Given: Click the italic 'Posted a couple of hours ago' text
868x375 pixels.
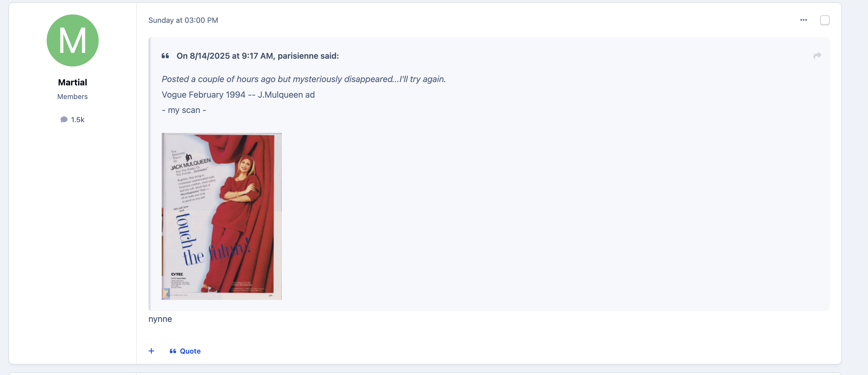Looking at the screenshot, I should coord(303,79).
